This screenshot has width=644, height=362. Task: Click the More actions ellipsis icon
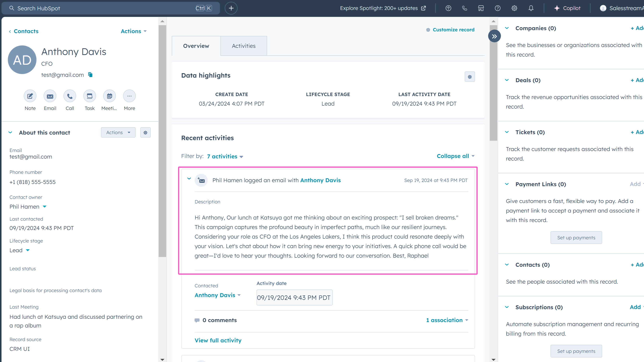click(129, 96)
